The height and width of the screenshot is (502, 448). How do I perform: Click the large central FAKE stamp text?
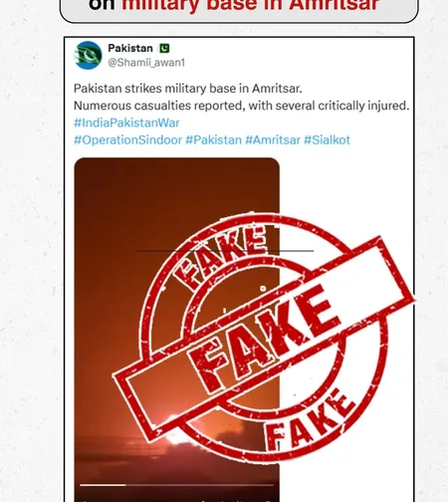pos(264,338)
